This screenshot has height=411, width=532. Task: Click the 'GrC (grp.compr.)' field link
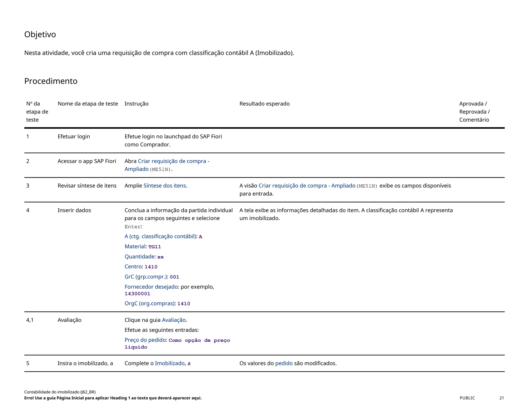(x=145, y=277)
